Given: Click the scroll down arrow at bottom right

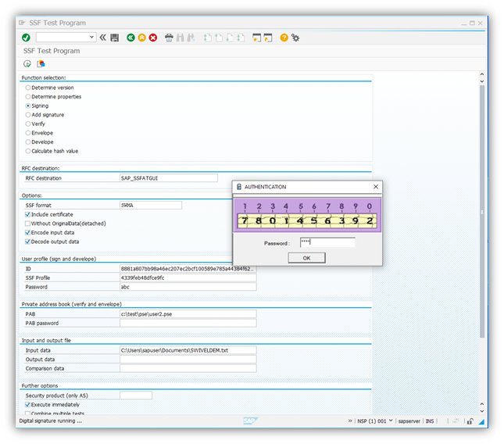Looking at the screenshot, I should click(482, 411).
